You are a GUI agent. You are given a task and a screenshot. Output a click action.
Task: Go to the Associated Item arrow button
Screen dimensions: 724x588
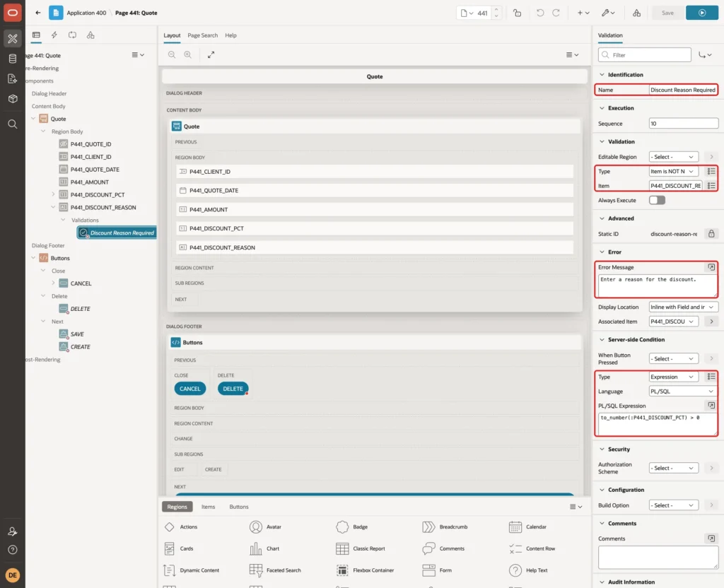(711, 322)
